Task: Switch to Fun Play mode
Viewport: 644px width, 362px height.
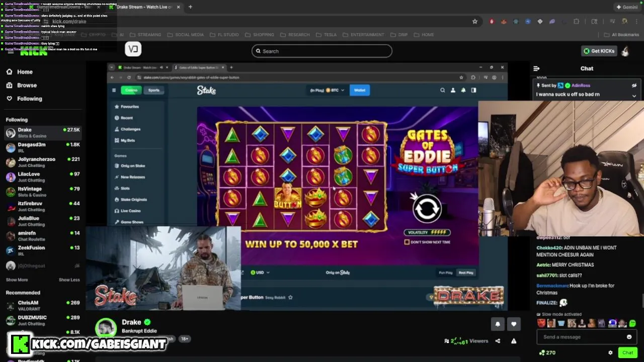Action: pyautogui.click(x=446, y=273)
